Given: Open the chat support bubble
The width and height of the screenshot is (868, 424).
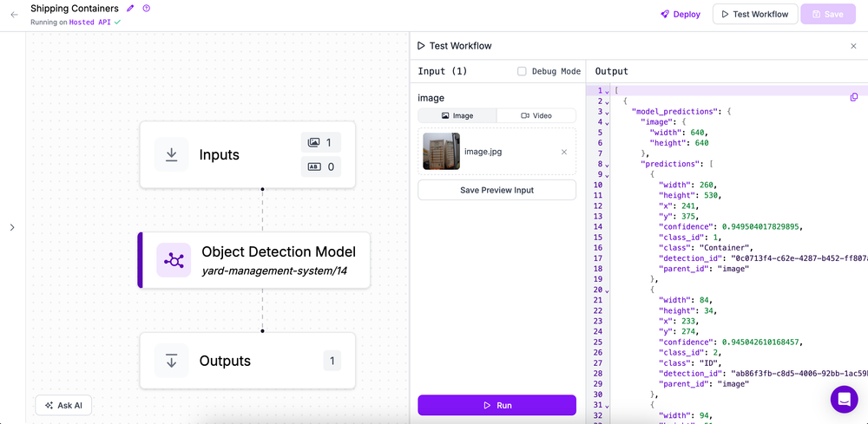Looking at the screenshot, I should 844,399.
